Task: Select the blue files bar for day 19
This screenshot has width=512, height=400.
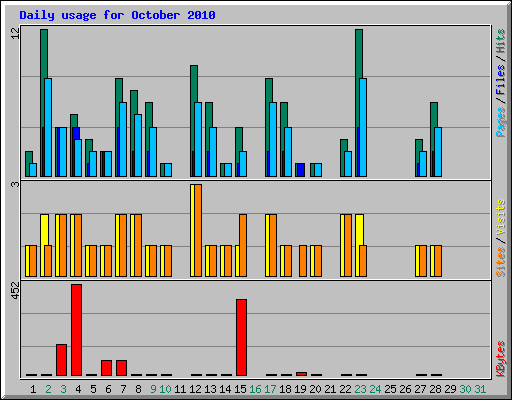Action: coord(301,170)
